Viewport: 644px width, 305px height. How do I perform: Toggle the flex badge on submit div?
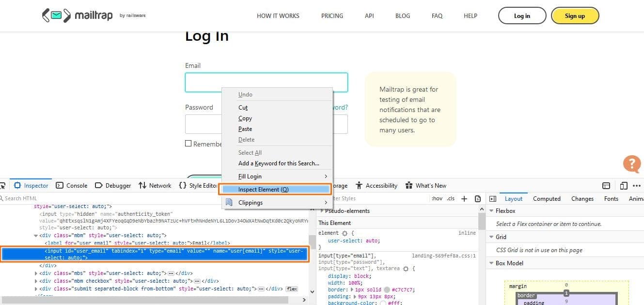(292, 289)
